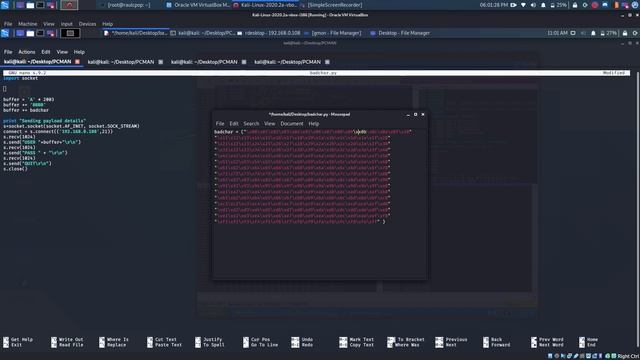Viewport: 640px width, 360px height.
Task: Select first kali@kali PCMAN terminal tab
Action: click(x=38, y=62)
